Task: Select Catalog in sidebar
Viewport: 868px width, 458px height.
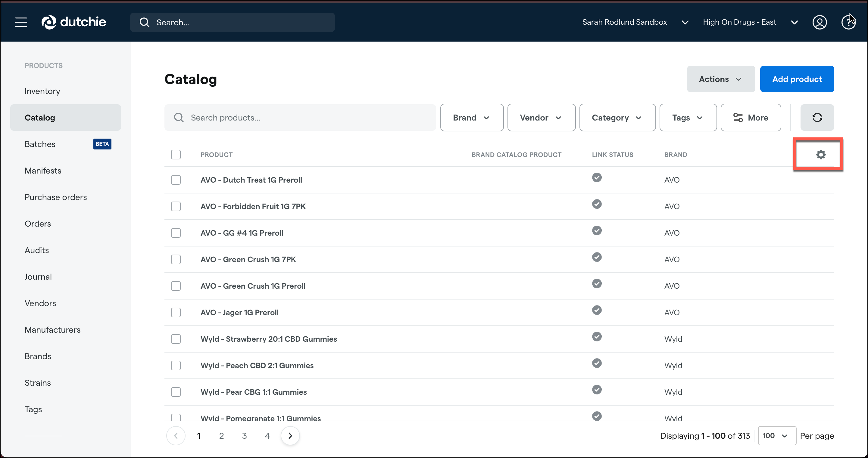Action: coord(65,118)
